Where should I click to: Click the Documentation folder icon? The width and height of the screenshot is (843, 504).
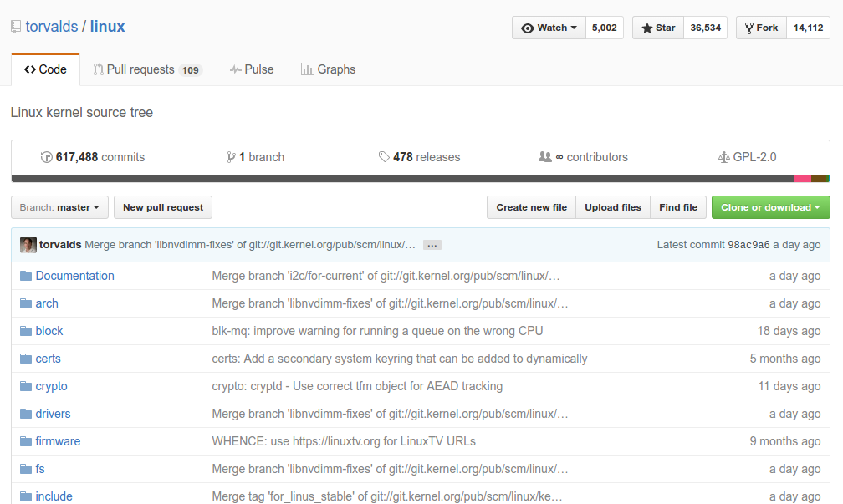click(x=26, y=276)
